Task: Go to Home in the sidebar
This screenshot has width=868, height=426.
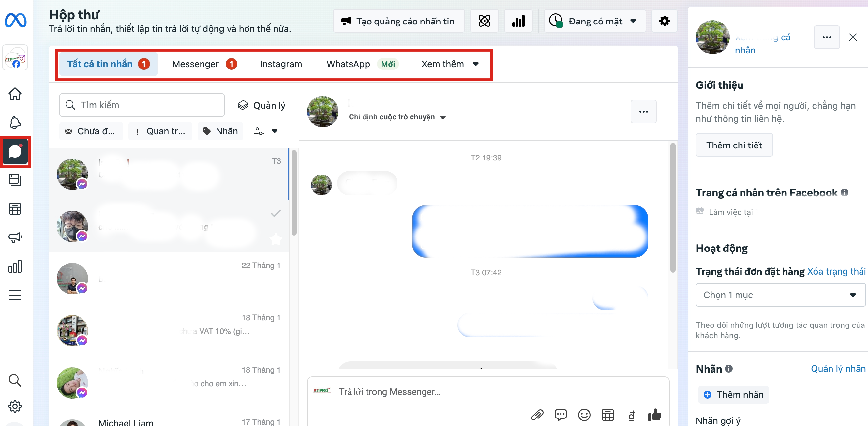Action: pyautogui.click(x=15, y=94)
